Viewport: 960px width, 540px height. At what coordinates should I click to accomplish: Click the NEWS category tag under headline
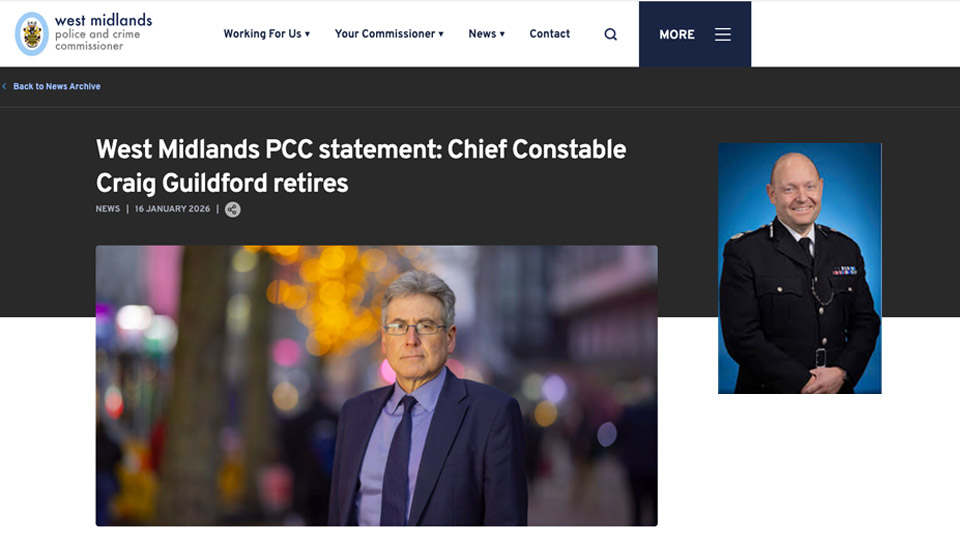pos(108,209)
